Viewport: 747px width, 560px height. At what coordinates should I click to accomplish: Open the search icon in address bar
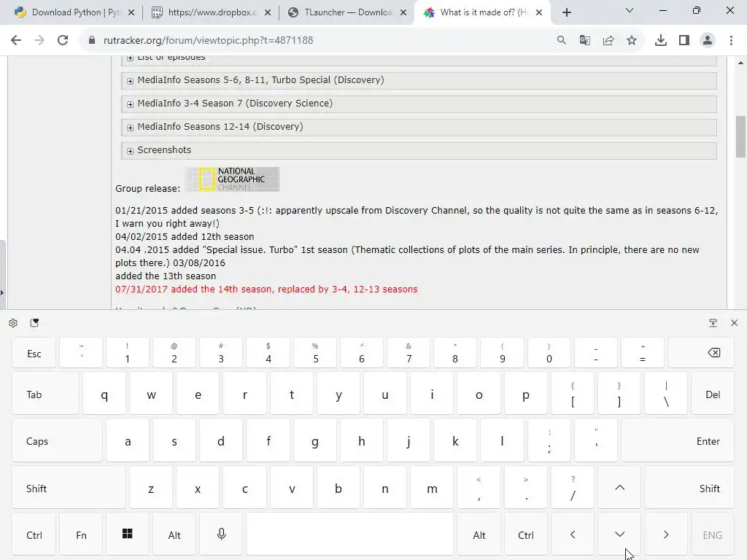pos(561,41)
